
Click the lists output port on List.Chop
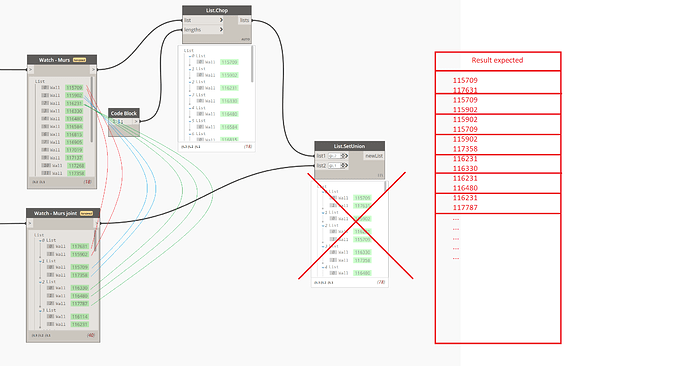(x=245, y=20)
